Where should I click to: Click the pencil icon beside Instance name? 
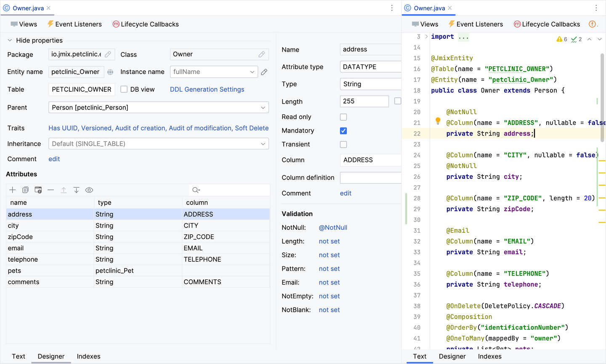[264, 72]
